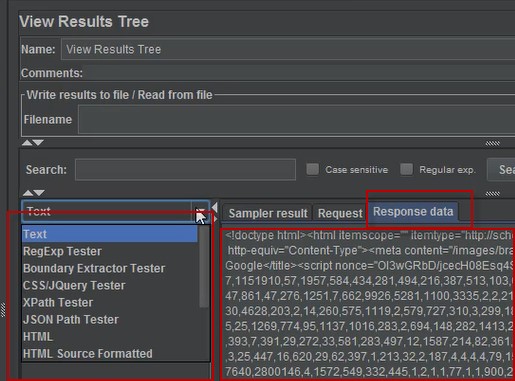Select JSON Path Tester option

pos(110,319)
